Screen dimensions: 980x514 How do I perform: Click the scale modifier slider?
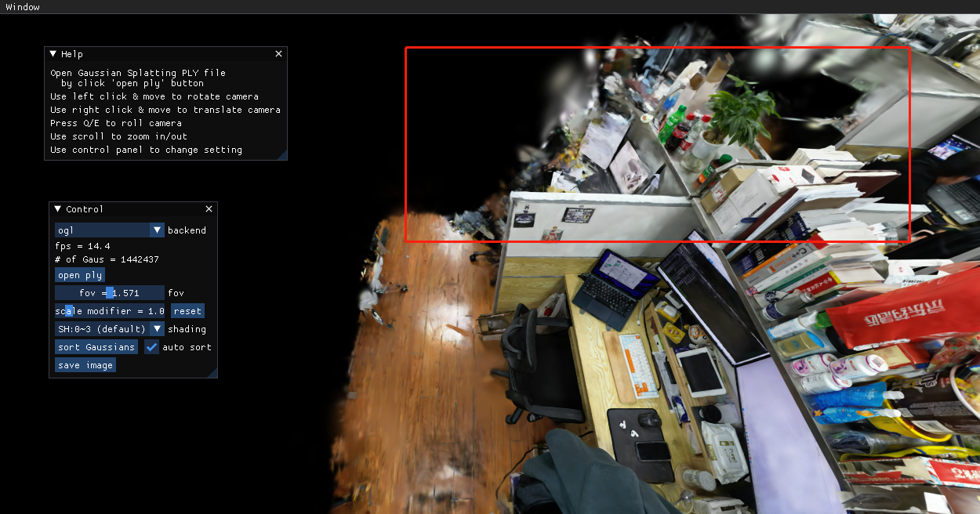pyautogui.click(x=110, y=311)
